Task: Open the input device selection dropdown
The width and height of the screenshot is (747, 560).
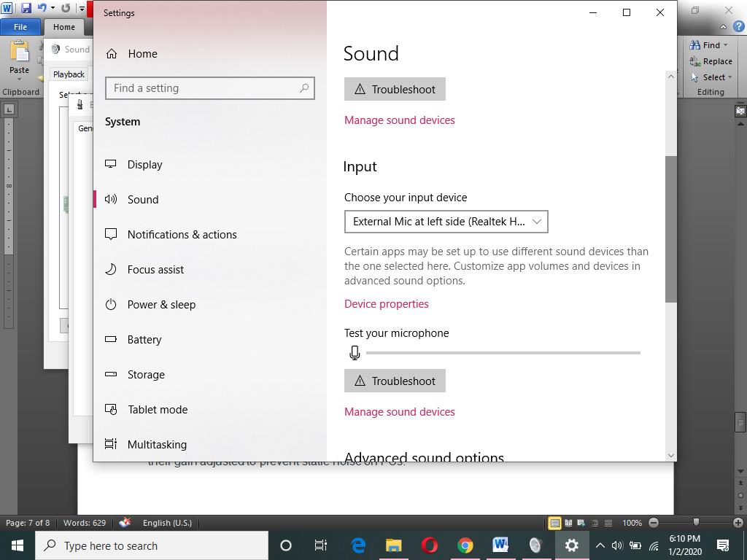Action: [x=446, y=222]
